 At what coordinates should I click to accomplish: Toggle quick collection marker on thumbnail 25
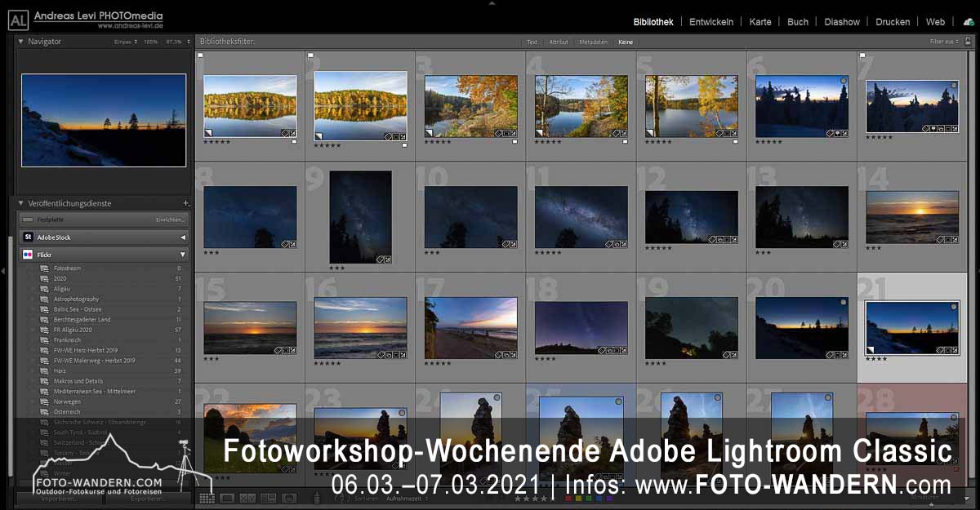point(618,401)
